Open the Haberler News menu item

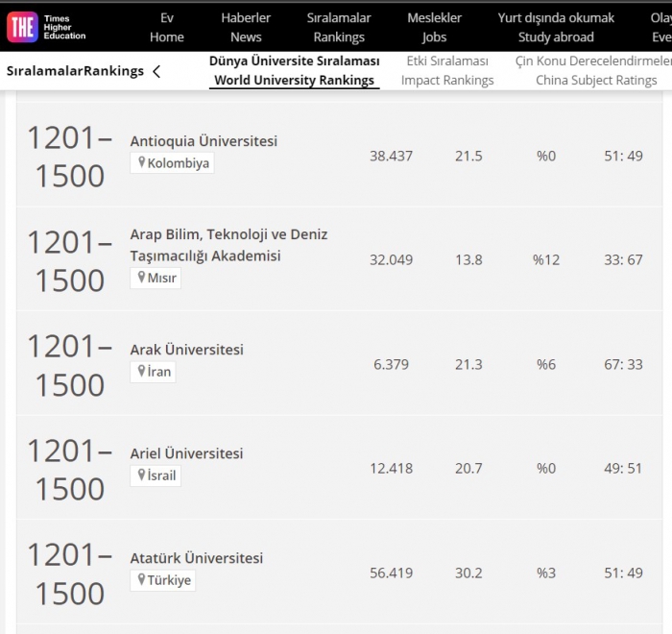pyautogui.click(x=246, y=28)
